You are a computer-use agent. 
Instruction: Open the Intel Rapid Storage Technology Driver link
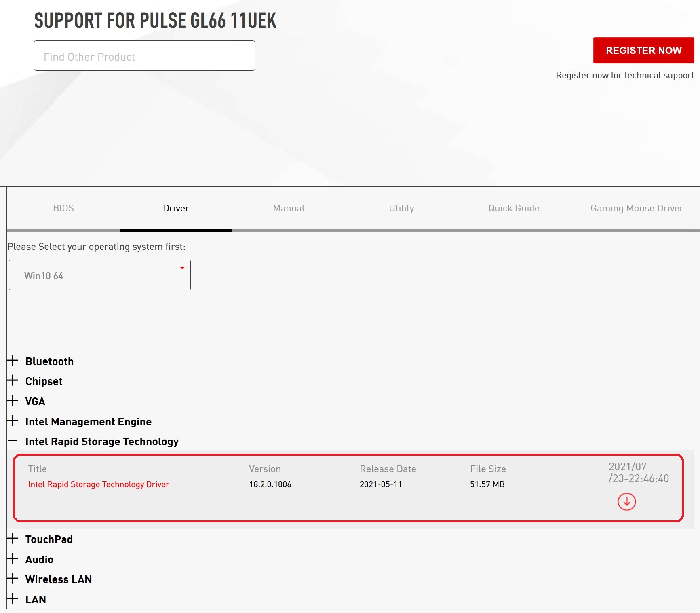[x=99, y=484]
